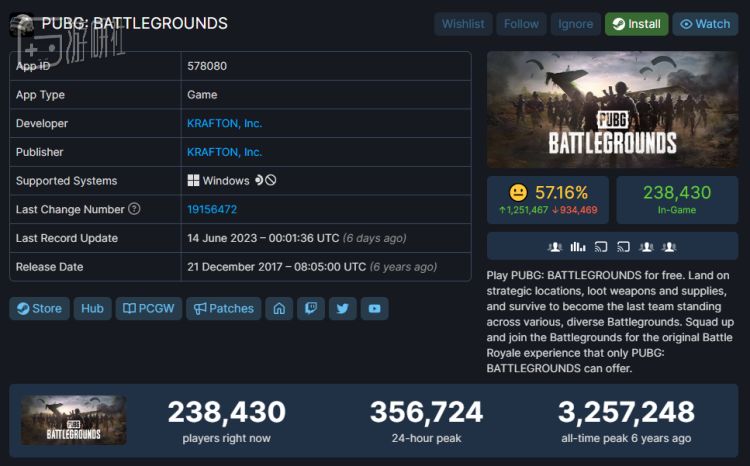The height and width of the screenshot is (466, 750).
Task: Click the Steam Deck icon next to Windows
Action: 259,180
